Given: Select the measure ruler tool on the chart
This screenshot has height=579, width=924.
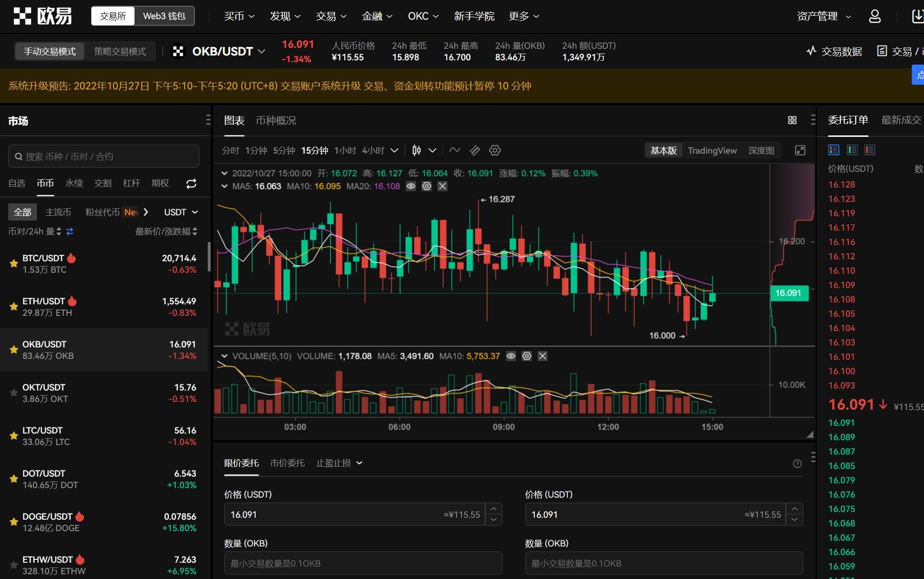Looking at the screenshot, I should click(x=474, y=150).
